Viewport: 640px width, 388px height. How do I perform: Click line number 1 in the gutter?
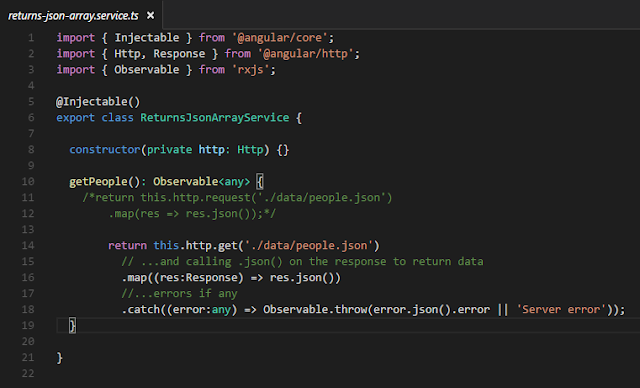31,38
